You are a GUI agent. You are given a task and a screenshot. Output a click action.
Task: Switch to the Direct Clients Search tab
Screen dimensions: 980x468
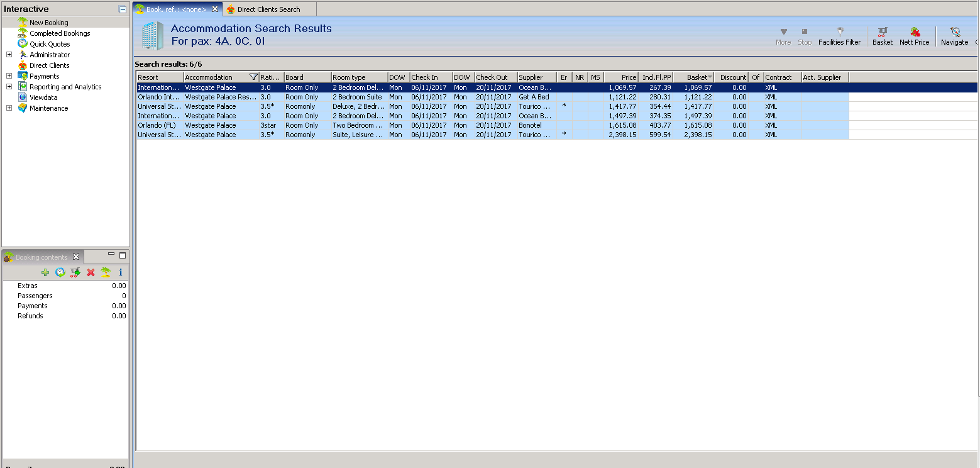[268, 9]
